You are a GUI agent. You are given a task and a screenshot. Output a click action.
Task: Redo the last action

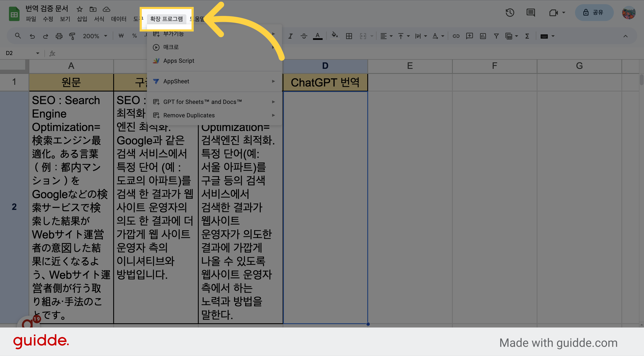(x=45, y=36)
